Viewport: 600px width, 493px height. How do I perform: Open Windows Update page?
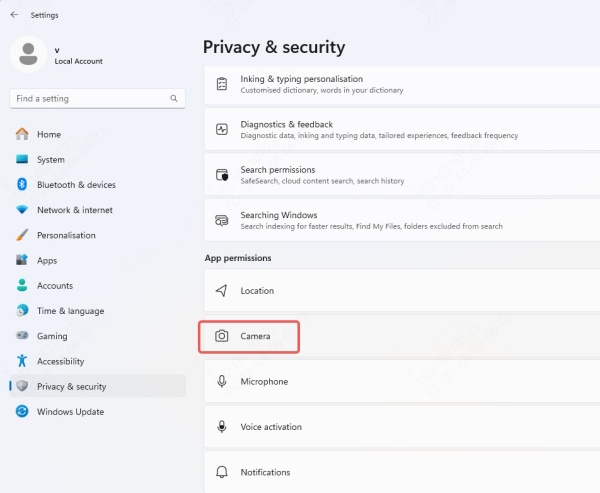tap(98, 411)
